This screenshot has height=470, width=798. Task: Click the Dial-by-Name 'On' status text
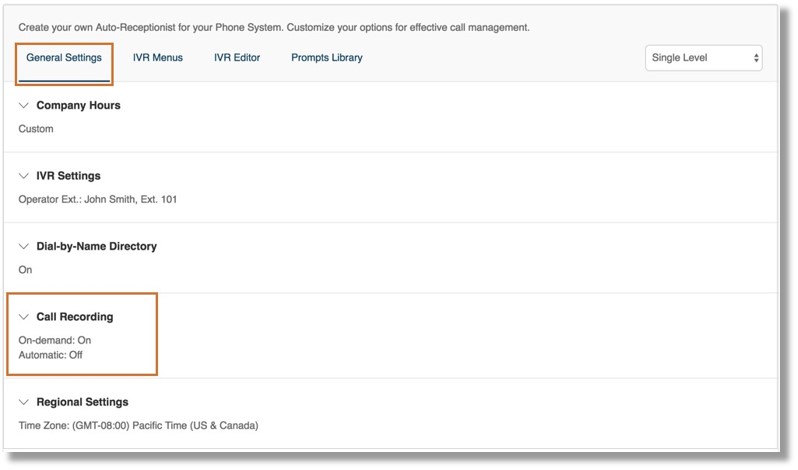[25, 270]
